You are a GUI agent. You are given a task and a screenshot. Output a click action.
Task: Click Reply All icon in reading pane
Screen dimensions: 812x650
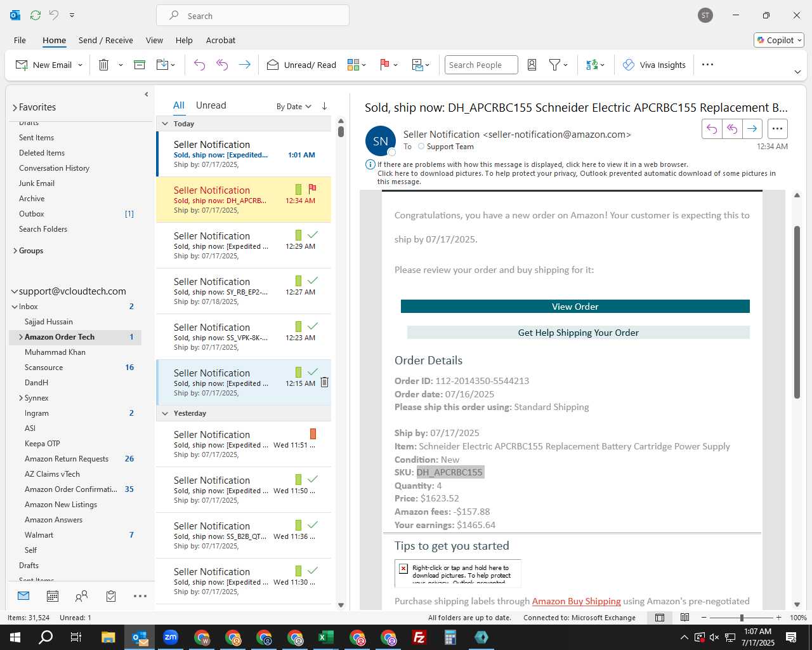click(x=732, y=129)
